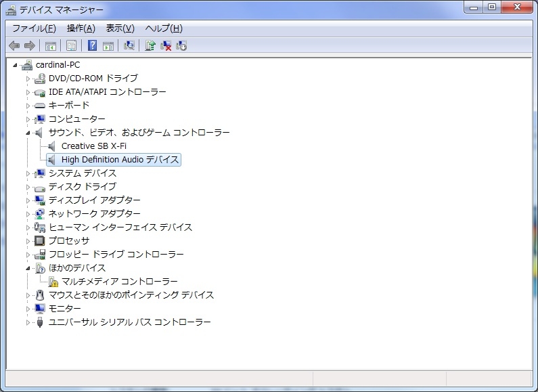Expand the モニター node

click(28, 309)
